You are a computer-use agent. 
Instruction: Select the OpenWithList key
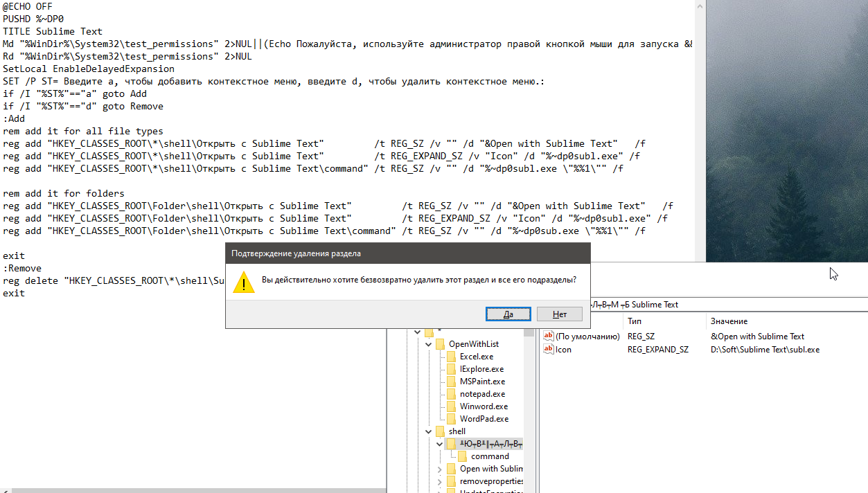tap(473, 344)
